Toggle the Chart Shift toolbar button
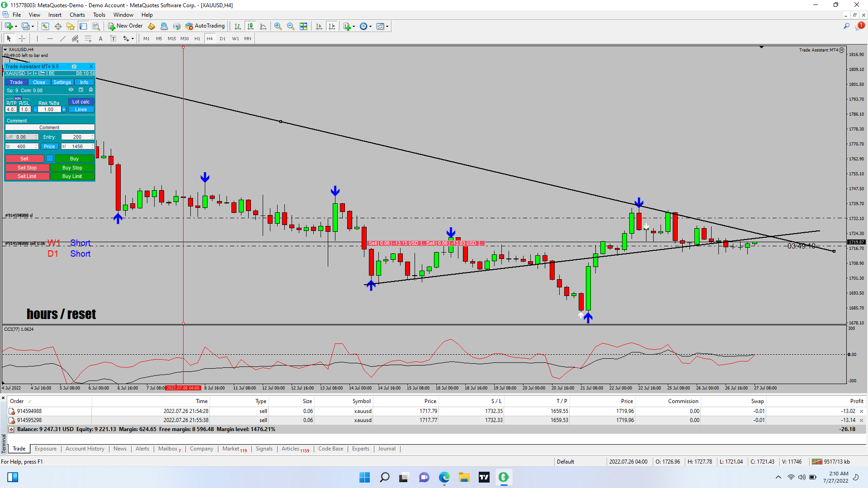The height and width of the screenshot is (488, 868). (332, 26)
